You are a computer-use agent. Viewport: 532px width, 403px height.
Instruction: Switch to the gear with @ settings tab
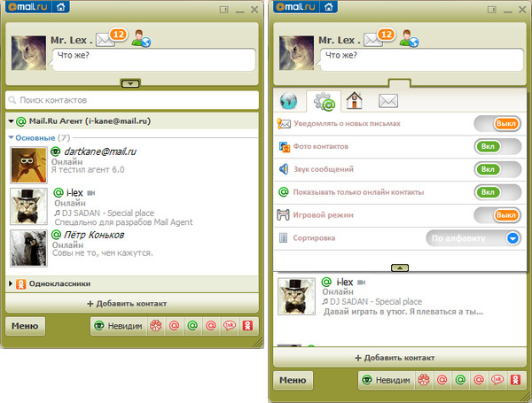pyautogui.click(x=324, y=101)
